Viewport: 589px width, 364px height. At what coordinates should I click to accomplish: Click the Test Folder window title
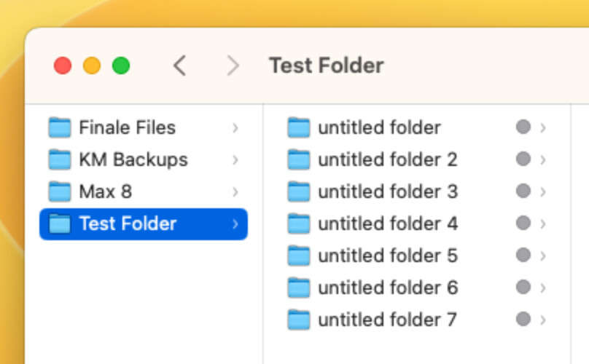coord(326,66)
